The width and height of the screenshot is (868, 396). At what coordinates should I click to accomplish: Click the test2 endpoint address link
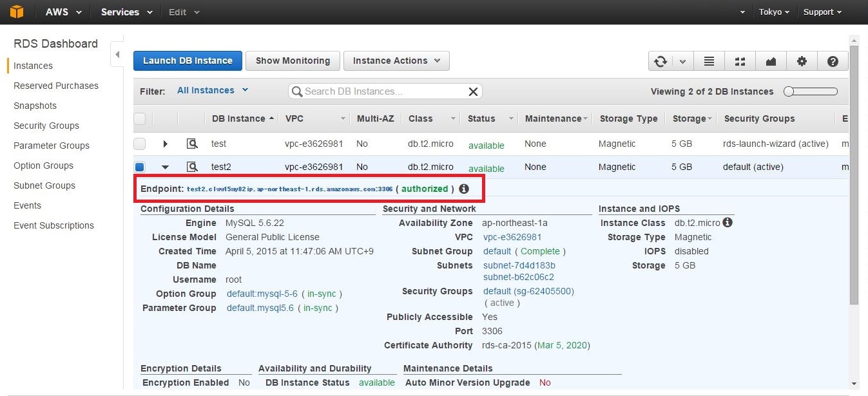(290, 189)
